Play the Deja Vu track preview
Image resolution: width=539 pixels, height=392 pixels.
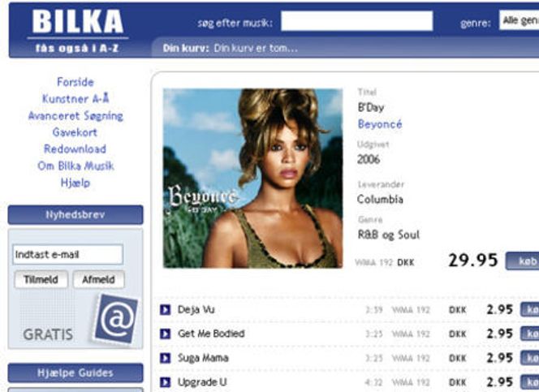tap(166, 310)
